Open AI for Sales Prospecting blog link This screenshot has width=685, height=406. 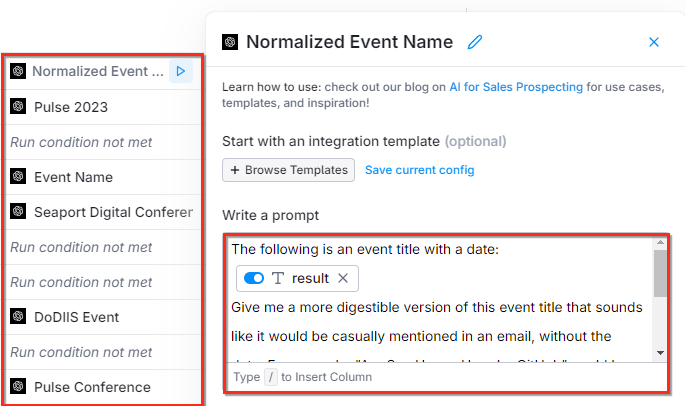pyautogui.click(x=516, y=87)
